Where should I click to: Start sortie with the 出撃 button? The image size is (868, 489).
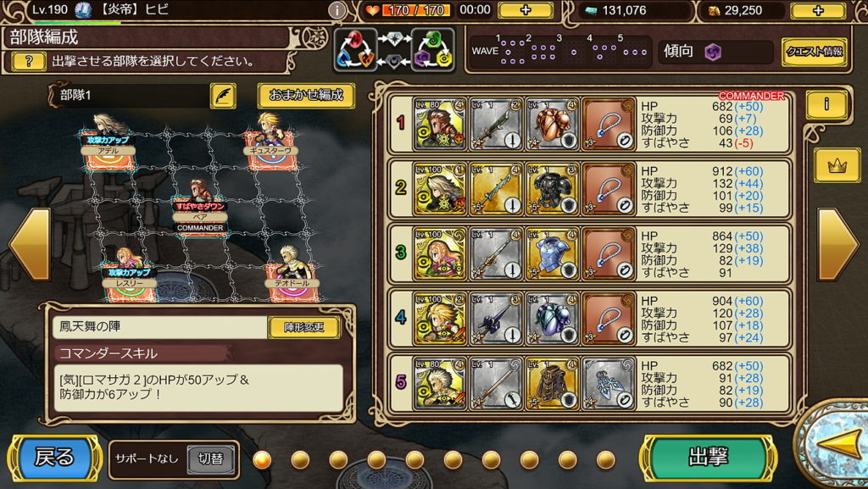708,458
